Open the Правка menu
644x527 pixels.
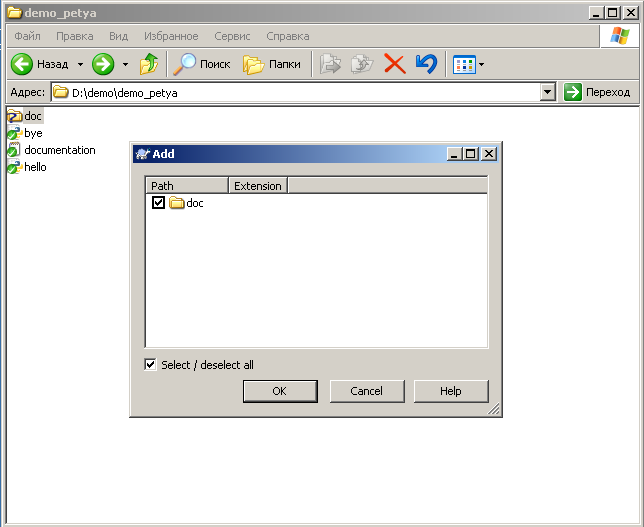point(75,36)
